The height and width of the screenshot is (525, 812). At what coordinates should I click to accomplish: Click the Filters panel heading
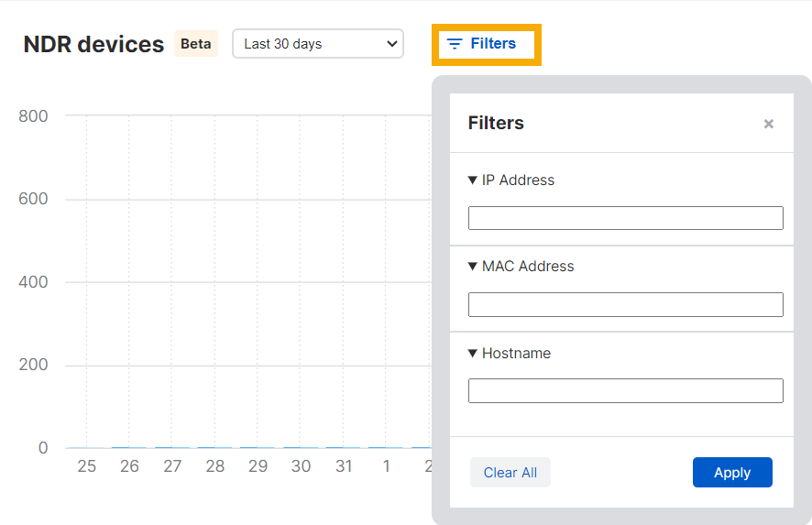(496, 123)
